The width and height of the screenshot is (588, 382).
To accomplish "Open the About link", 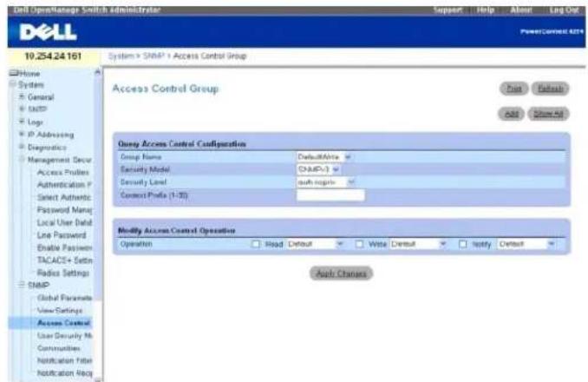I will [x=521, y=10].
